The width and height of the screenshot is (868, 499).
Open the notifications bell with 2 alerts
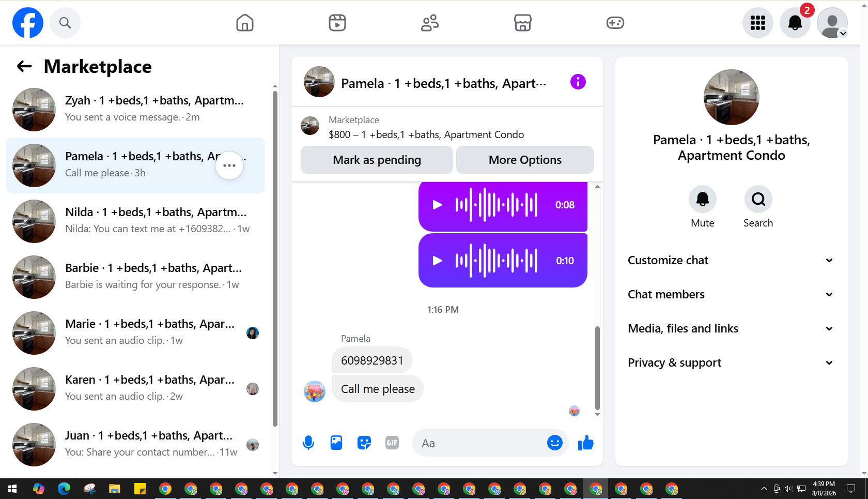pos(795,23)
